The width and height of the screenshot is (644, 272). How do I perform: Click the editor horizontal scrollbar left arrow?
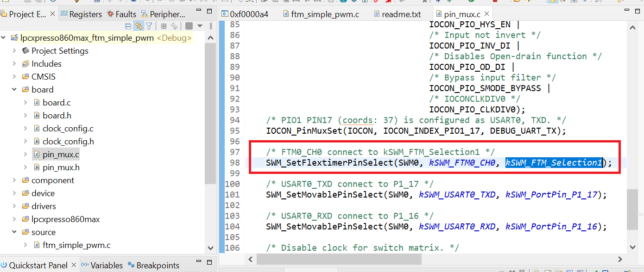coord(250,259)
